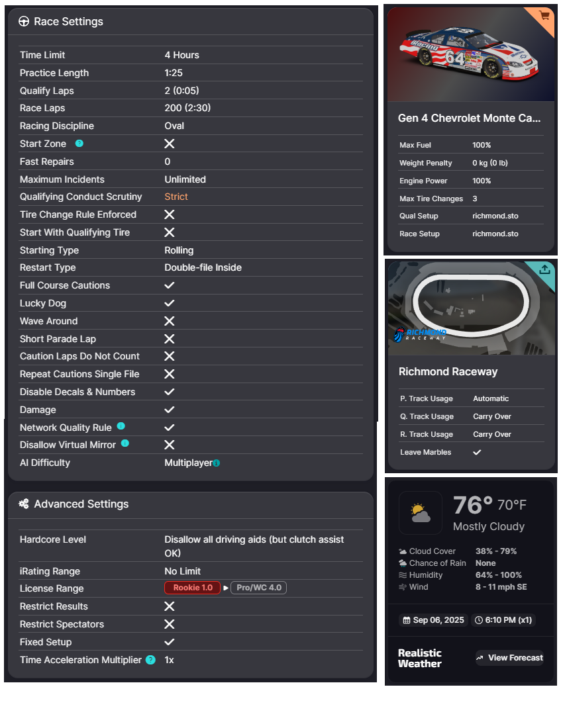Click the mostly cloudy weather icon
The image size is (563, 728).
pos(421,513)
